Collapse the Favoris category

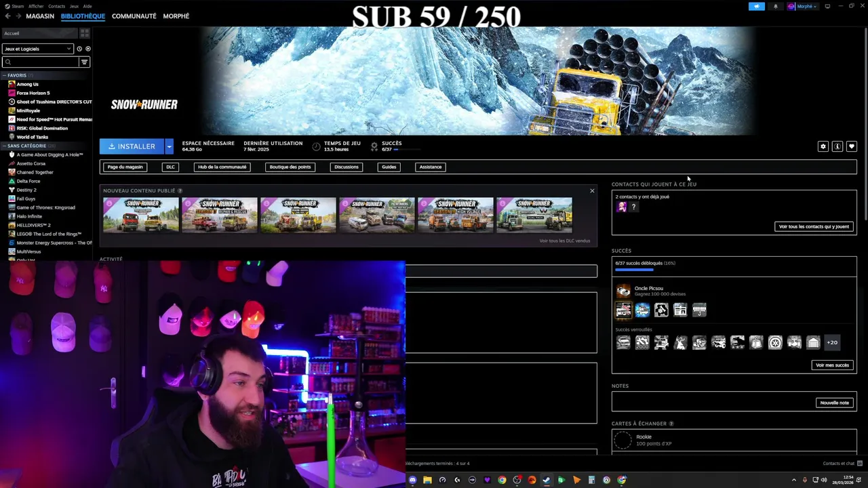(5, 75)
